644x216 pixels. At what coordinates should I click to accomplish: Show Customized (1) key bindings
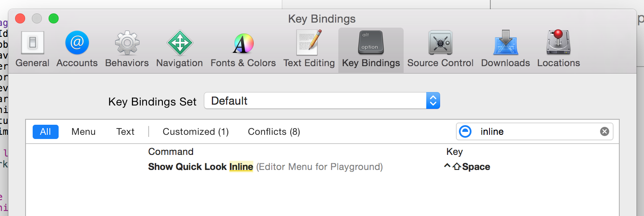[196, 132]
